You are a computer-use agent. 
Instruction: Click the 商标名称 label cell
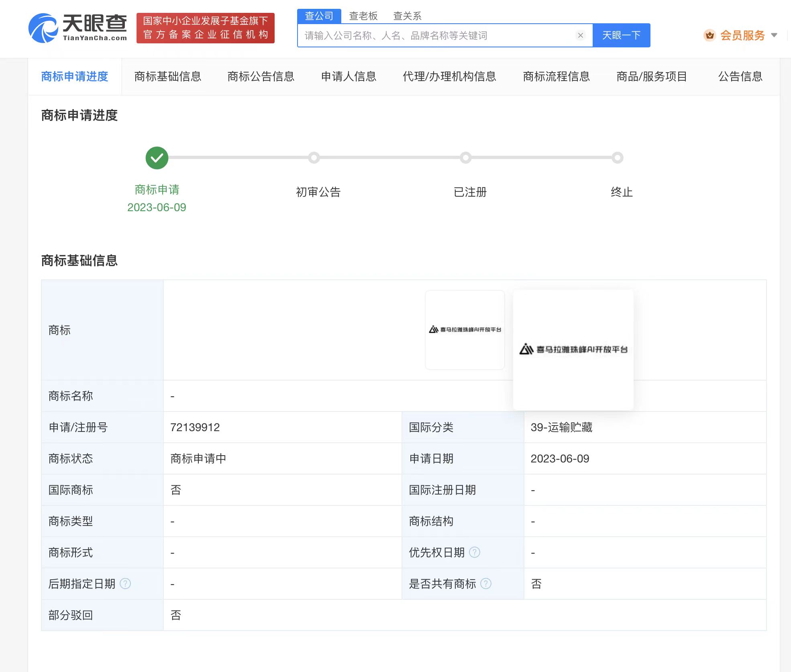click(102, 396)
